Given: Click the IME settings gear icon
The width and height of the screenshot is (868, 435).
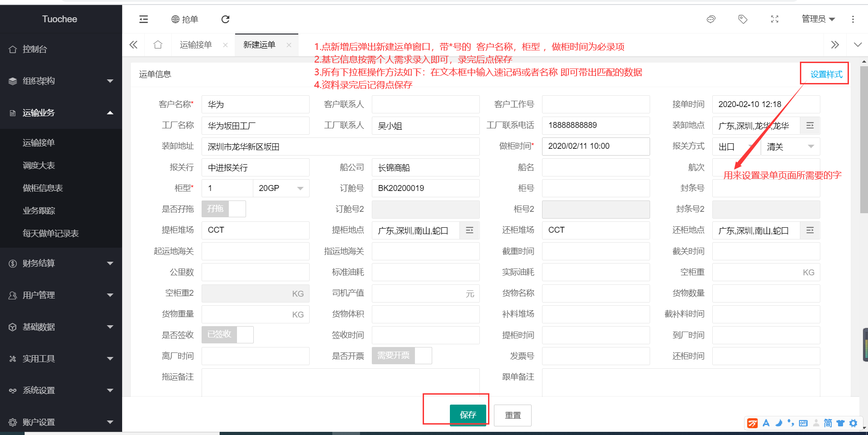Looking at the screenshot, I should click(x=853, y=423).
